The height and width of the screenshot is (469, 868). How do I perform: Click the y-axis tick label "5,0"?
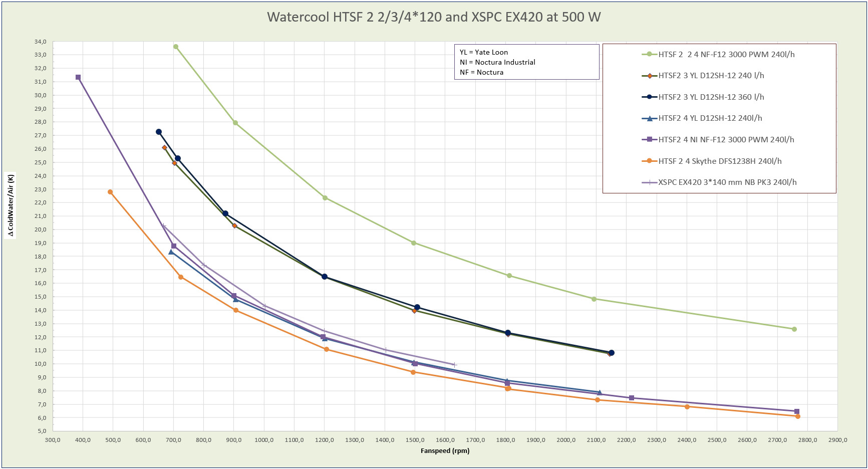(x=42, y=431)
